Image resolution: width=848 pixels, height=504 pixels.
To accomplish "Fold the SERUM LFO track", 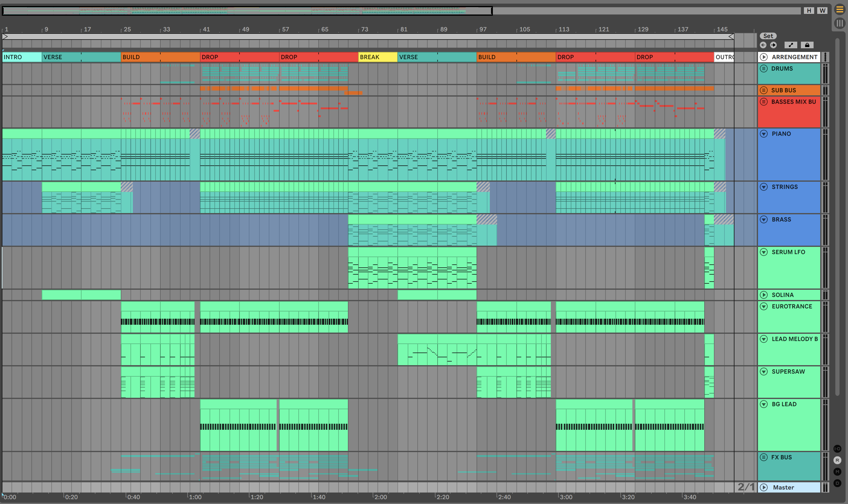I will pyautogui.click(x=764, y=252).
